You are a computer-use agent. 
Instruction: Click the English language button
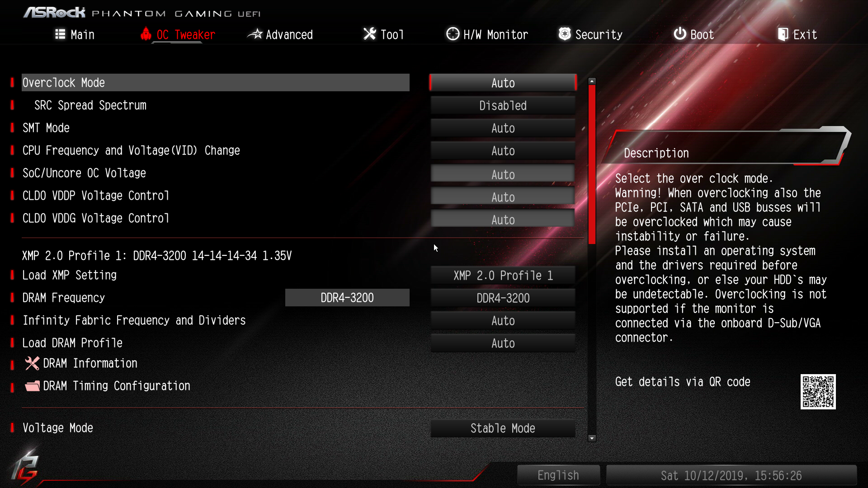pos(558,475)
